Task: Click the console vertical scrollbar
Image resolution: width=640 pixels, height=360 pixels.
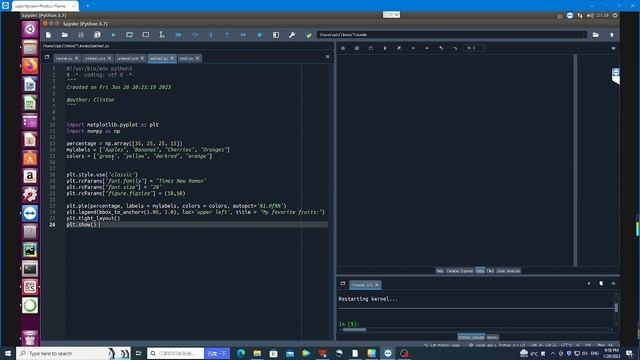Action: coord(616,307)
